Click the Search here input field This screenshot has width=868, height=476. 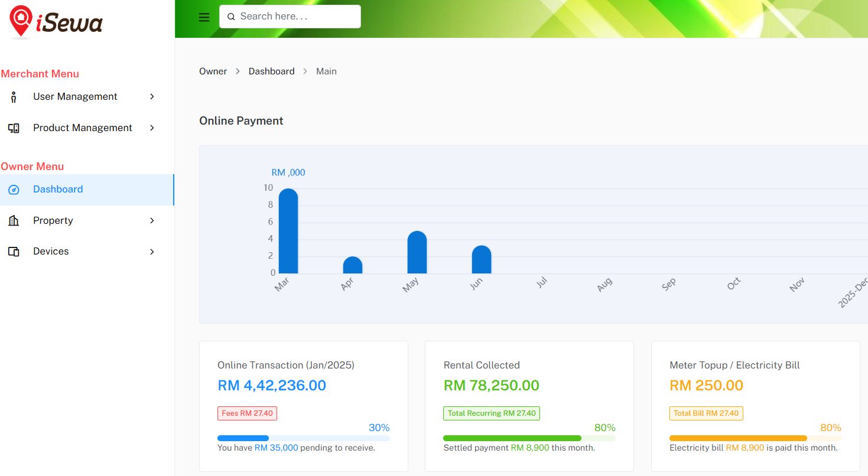[295, 17]
